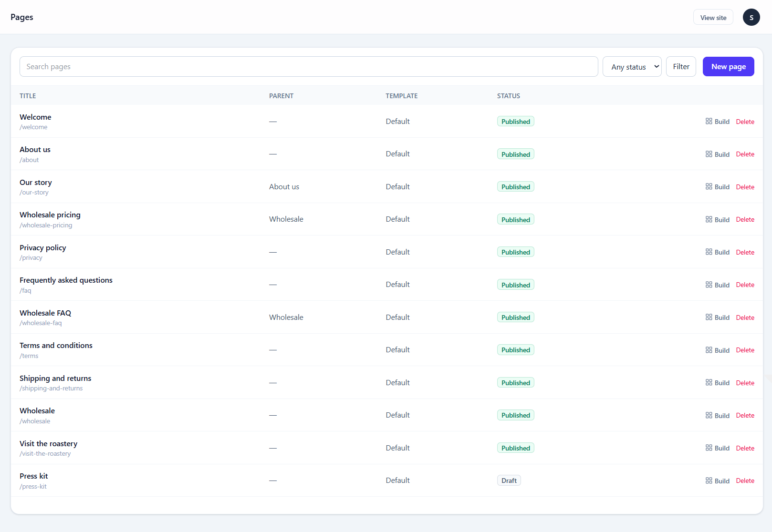Open the user avatar menu S
Viewport: 772px width, 532px height.
pos(751,17)
